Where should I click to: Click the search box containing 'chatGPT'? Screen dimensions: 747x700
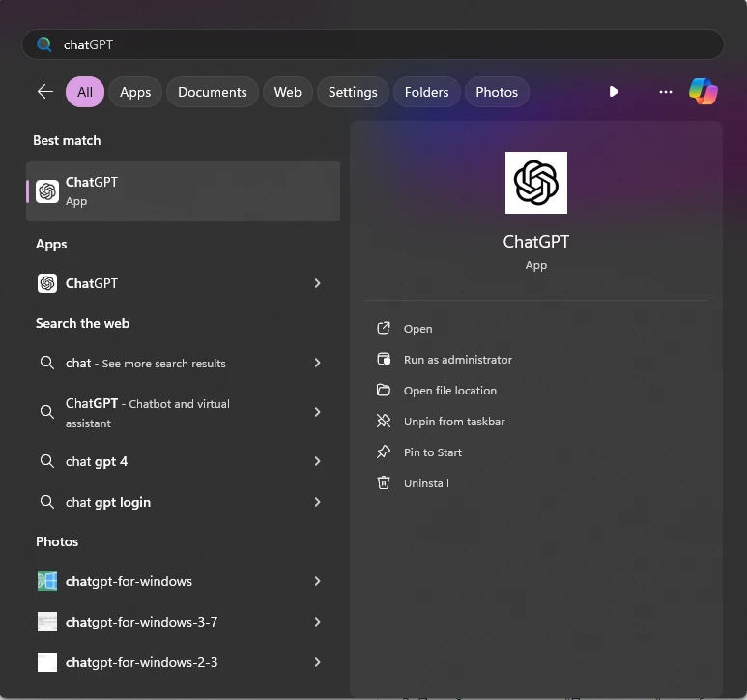pyautogui.click(x=373, y=44)
